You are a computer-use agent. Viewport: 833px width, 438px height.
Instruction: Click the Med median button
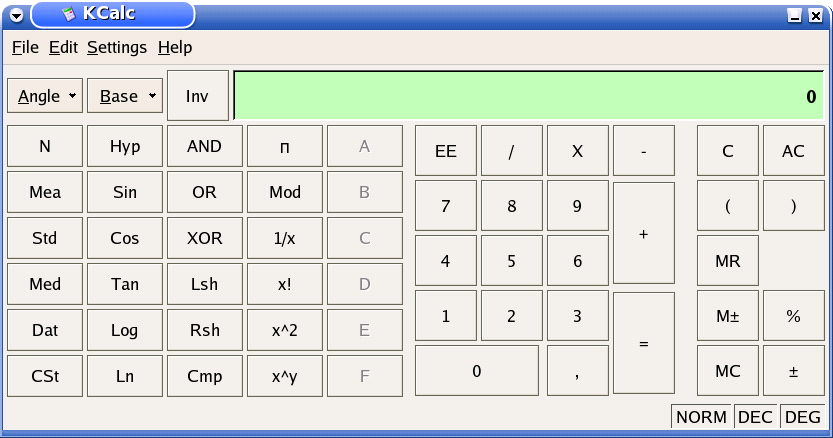(x=45, y=284)
